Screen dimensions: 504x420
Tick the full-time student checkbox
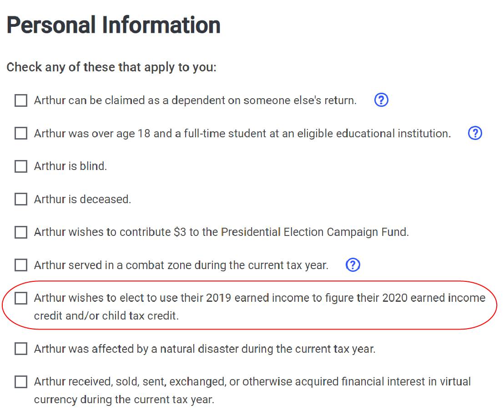point(21,134)
